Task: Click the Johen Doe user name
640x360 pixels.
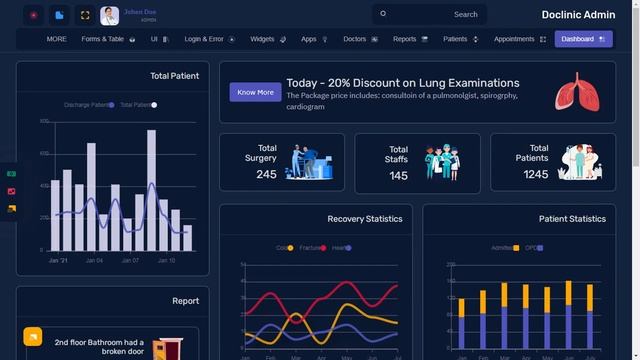Action: [x=140, y=12]
